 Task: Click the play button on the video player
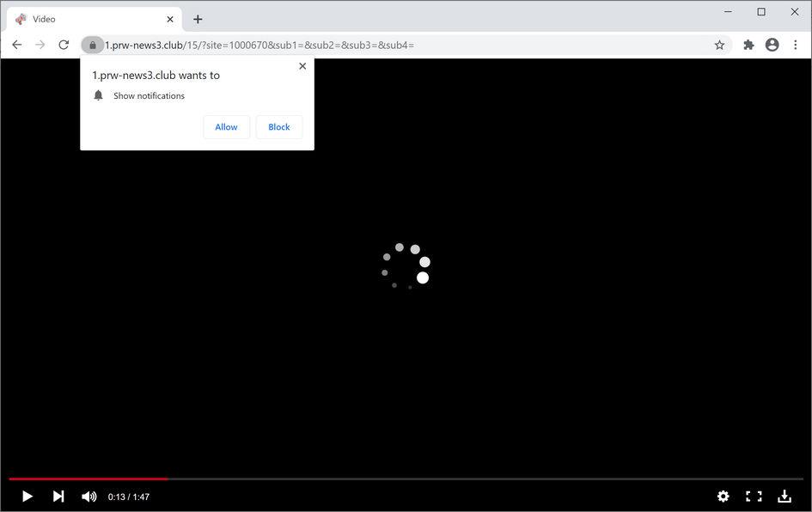pos(27,497)
